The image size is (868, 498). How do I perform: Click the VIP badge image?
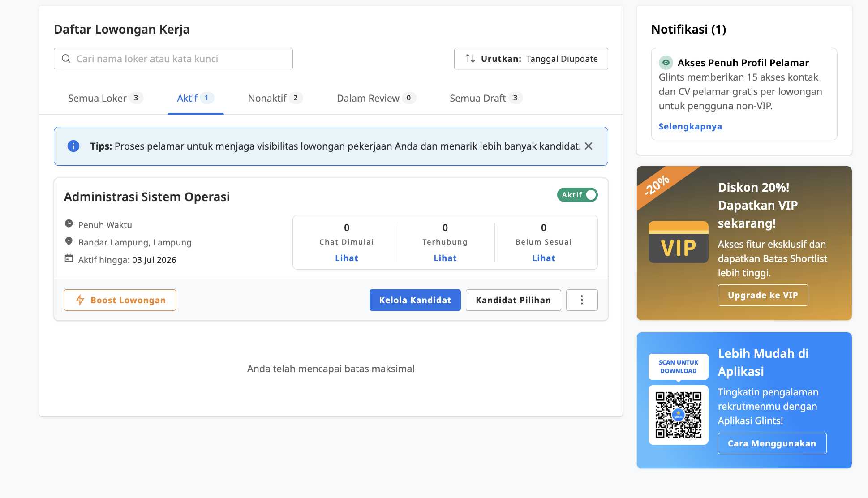(x=679, y=242)
